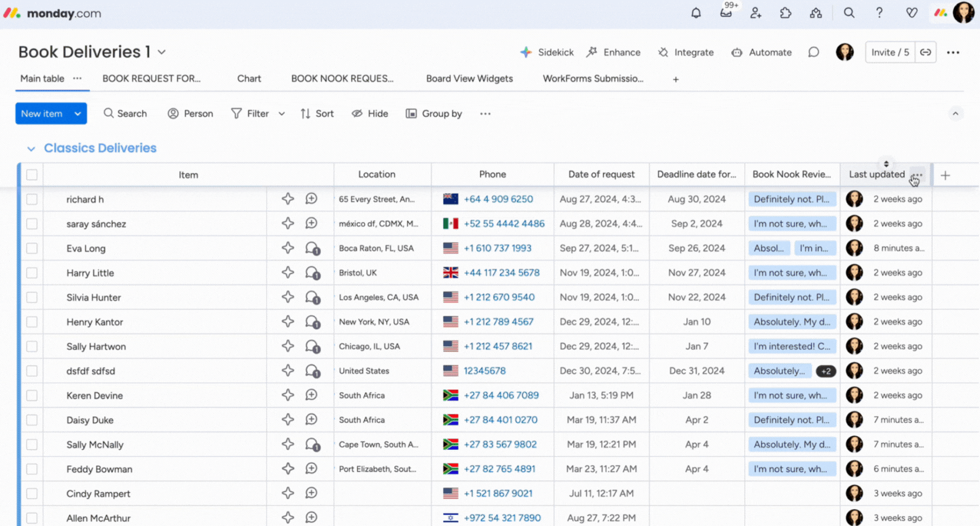Viewport: 980px width, 526px height.
Task: Open the Search tool in toolbar
Action: (x=125, y=113)
